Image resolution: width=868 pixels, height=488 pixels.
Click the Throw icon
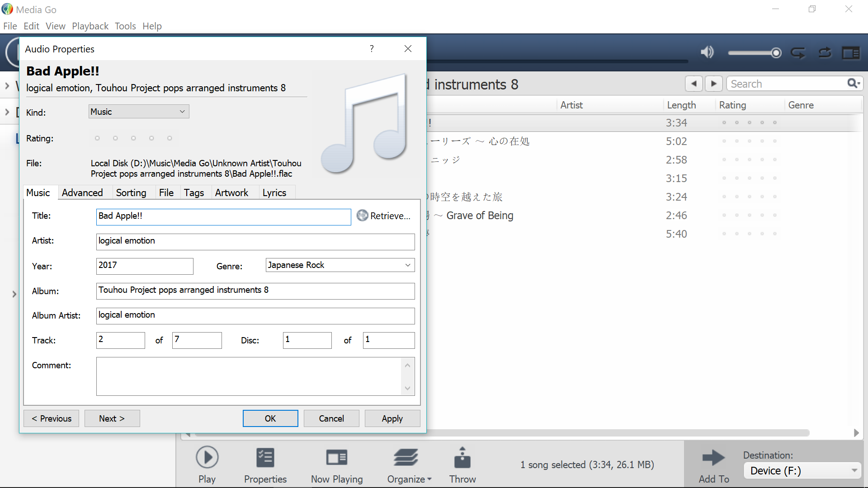[462, 458]
